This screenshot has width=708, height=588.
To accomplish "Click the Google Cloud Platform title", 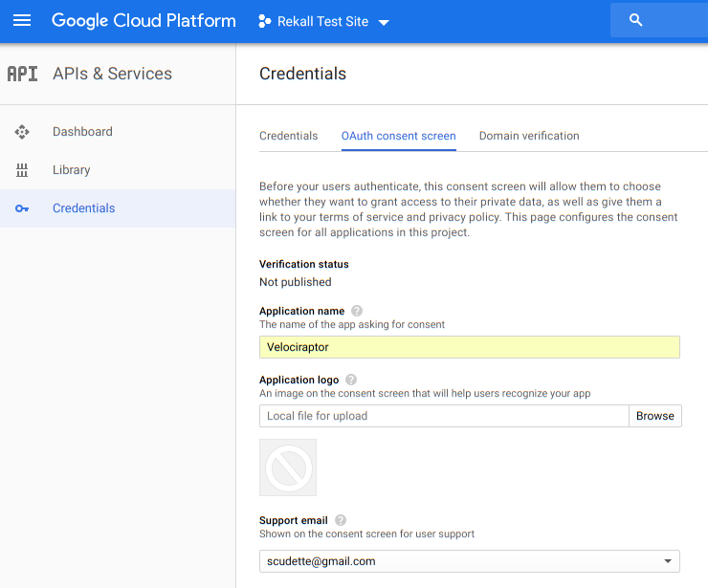I will click(144, 21).
